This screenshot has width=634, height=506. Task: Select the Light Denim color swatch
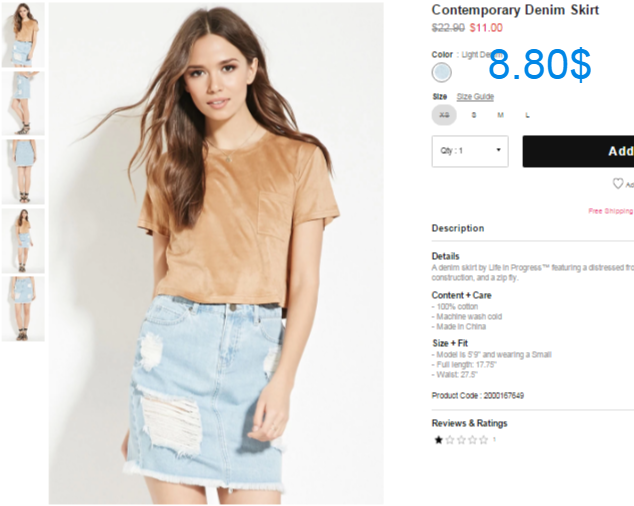point(442,73)
